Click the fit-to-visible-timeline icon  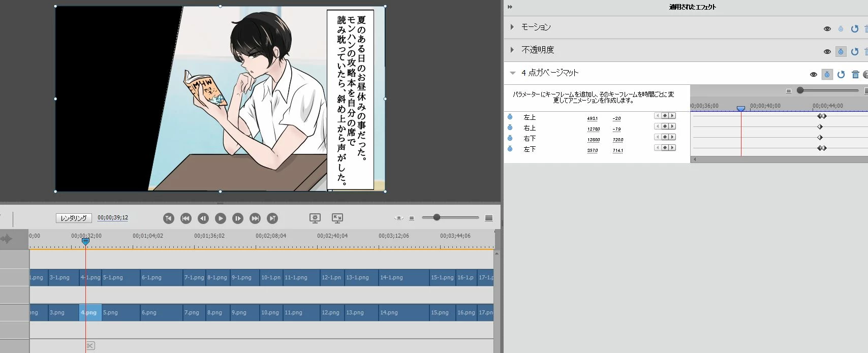coord(399,218)
